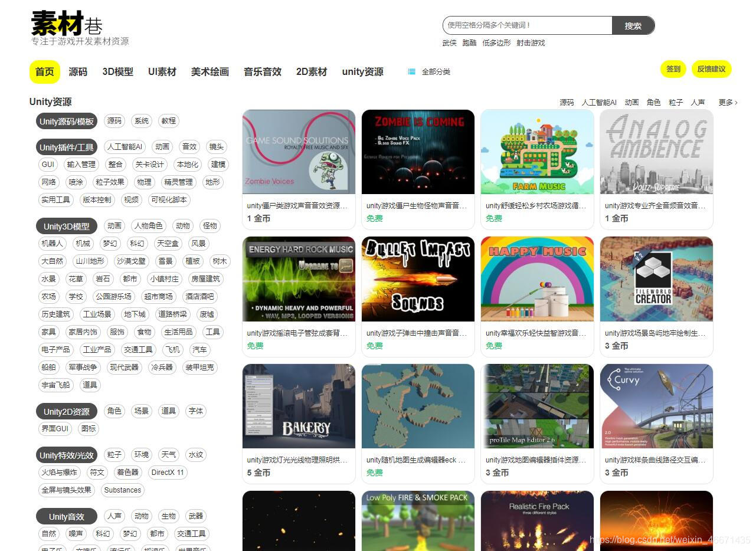Select the Unity2D资源 category heading
The width and height of the screenshot is (756, 551).
pyautogui.click(x=66, y=412)
